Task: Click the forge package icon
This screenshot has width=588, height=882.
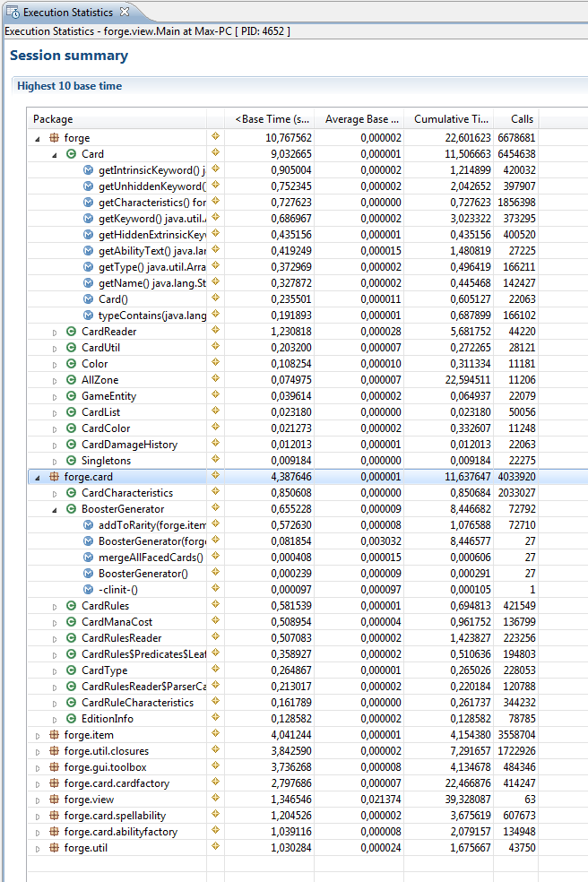Action: (54, 138)
